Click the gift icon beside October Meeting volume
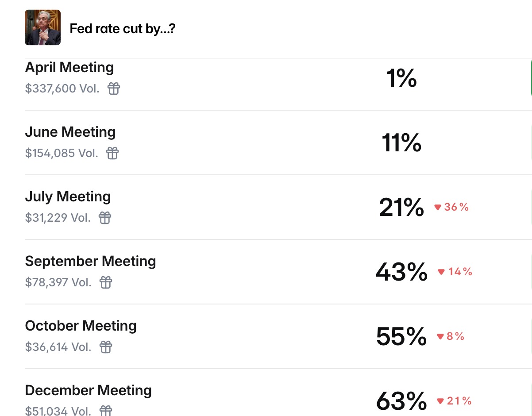Screen dimensions: 532x416 click(106, 347)
